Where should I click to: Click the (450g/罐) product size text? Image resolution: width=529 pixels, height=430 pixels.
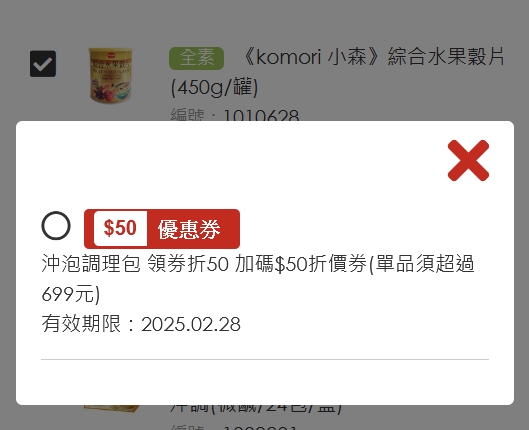(x=215, y=87)
